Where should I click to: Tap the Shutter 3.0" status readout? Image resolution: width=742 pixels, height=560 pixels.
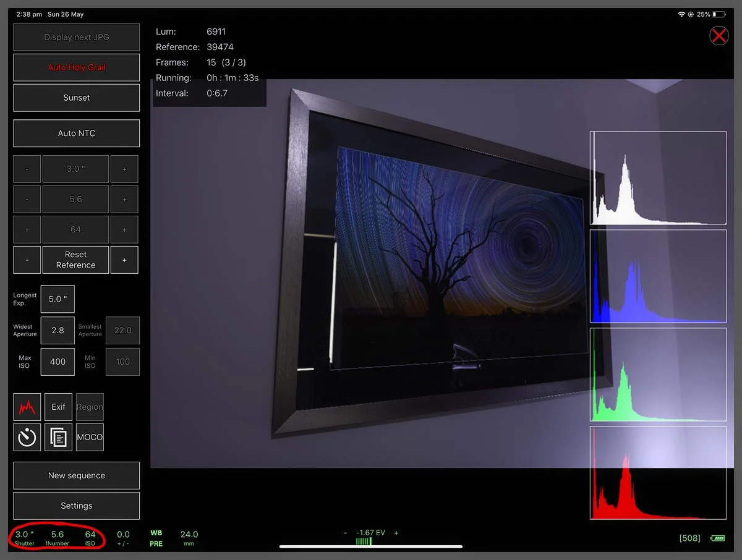[25, 538]
